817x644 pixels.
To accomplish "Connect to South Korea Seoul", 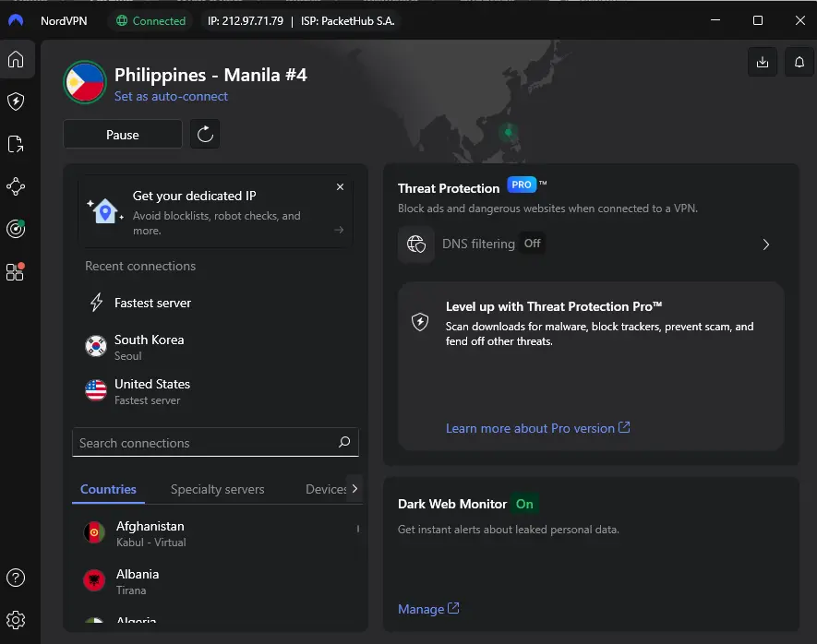I will pyautogui.click(x=215, y=347).
